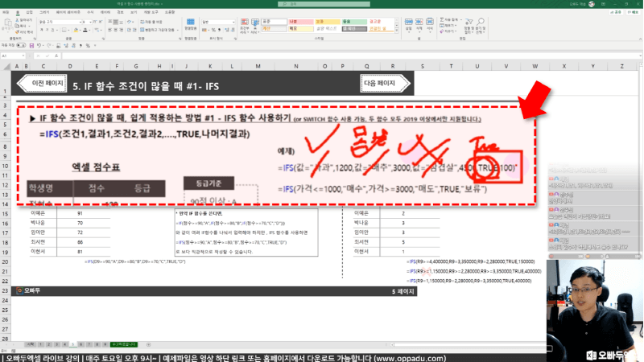The width and height of the screenshot is (644, 362).
Task: Click the Cut scissors option
Action: pyautogui.click(x=23, y=20)
